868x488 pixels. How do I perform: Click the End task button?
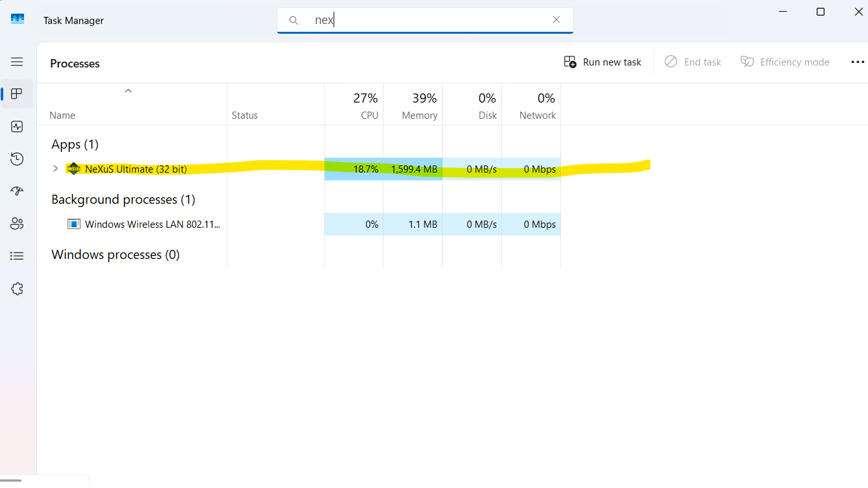point(693,62)
